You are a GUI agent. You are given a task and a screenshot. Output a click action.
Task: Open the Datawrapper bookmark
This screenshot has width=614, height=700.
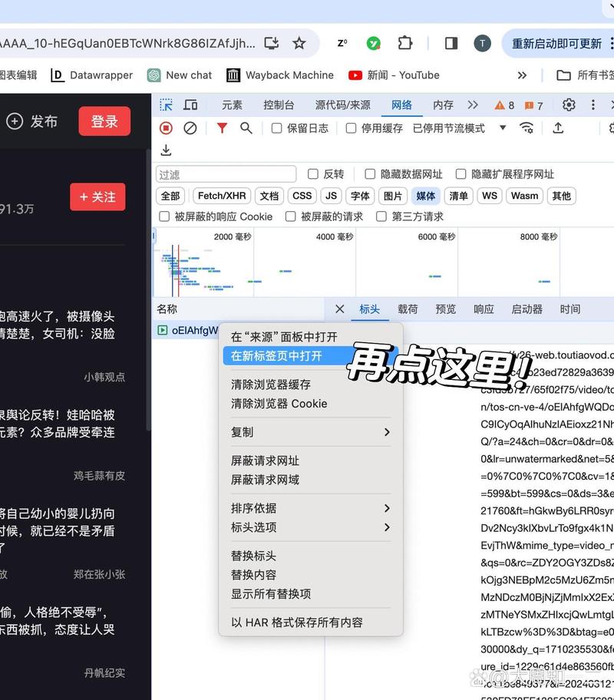(x=91, y=75)
